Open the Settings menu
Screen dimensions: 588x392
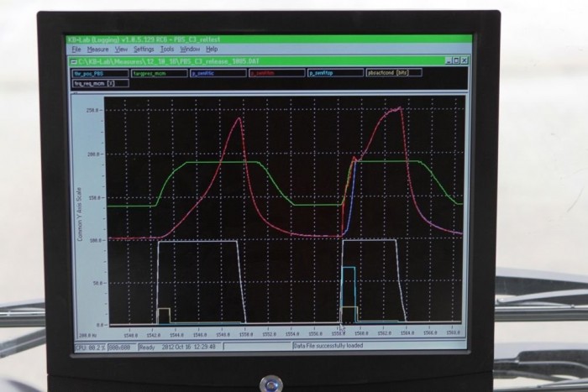144,50
